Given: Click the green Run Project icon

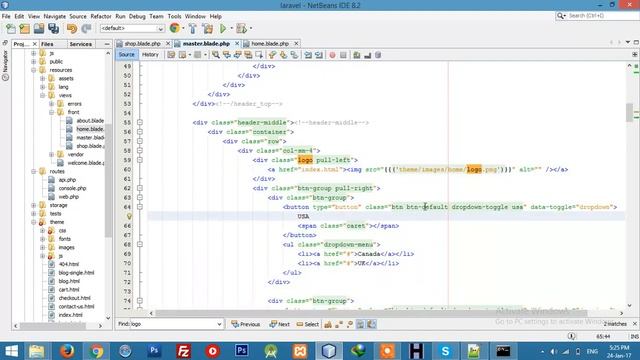Looking at the screenshot, I should pyautogui.click(x=223, y=29).
